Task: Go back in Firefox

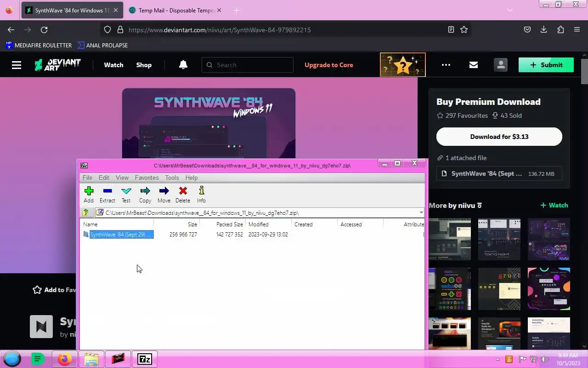Action: pos(11,29)
